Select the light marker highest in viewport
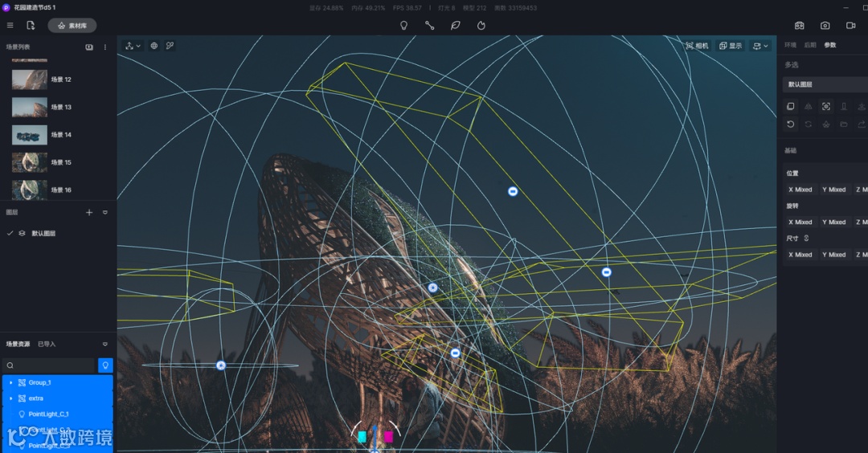Image resolution: width=868 pixels, height=453 pixels. point(513,191)
